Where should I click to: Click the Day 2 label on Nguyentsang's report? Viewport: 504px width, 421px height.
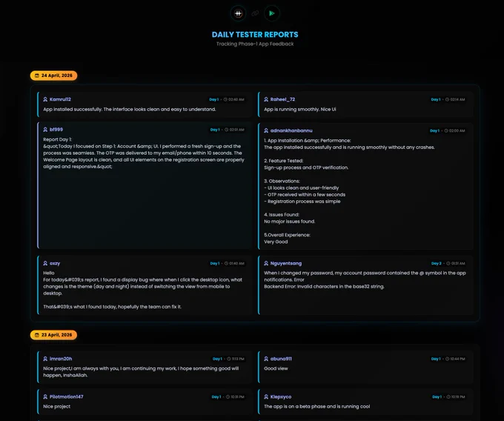[437, 264]
